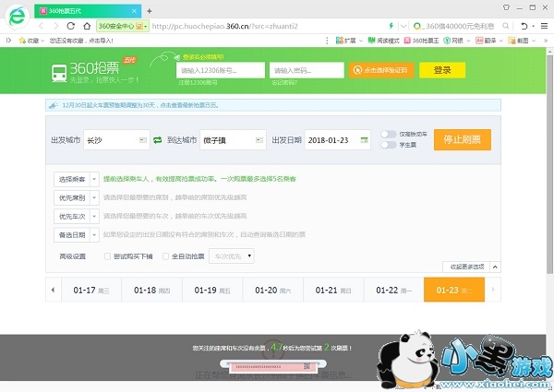Click the 360安全中心 site badge
This screenshot has height=392, width=554.
(x=123, y=26)
